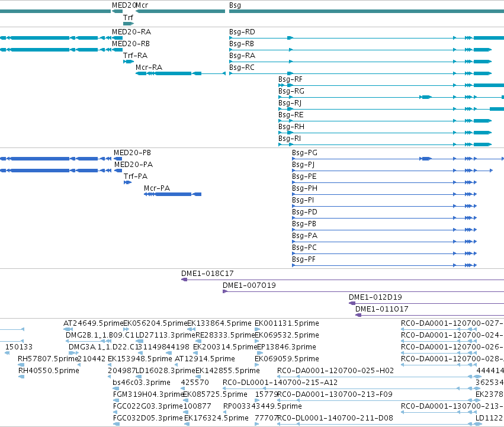Select the Bsg-PG protein label
The width and height of the screenshot is (504, 427).
coord(304,153)
